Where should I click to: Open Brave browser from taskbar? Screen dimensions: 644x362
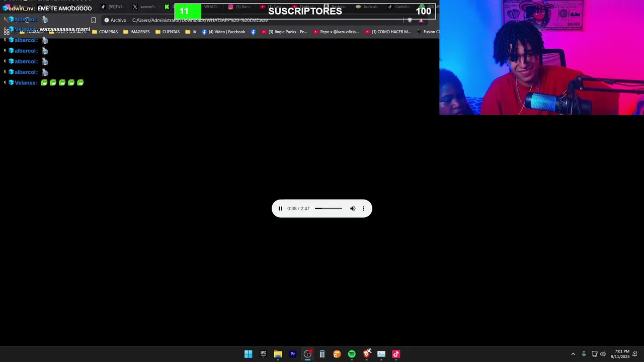367,354
